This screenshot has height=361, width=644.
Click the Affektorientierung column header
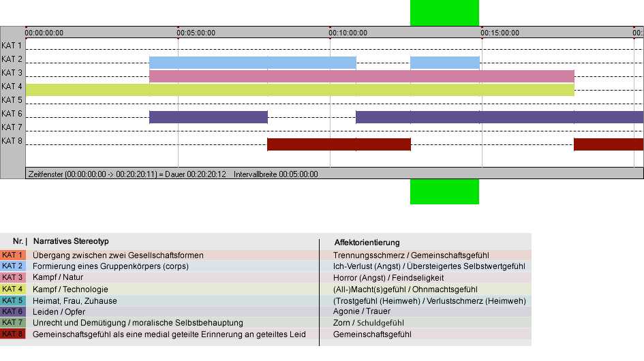(x=367, y=242)
